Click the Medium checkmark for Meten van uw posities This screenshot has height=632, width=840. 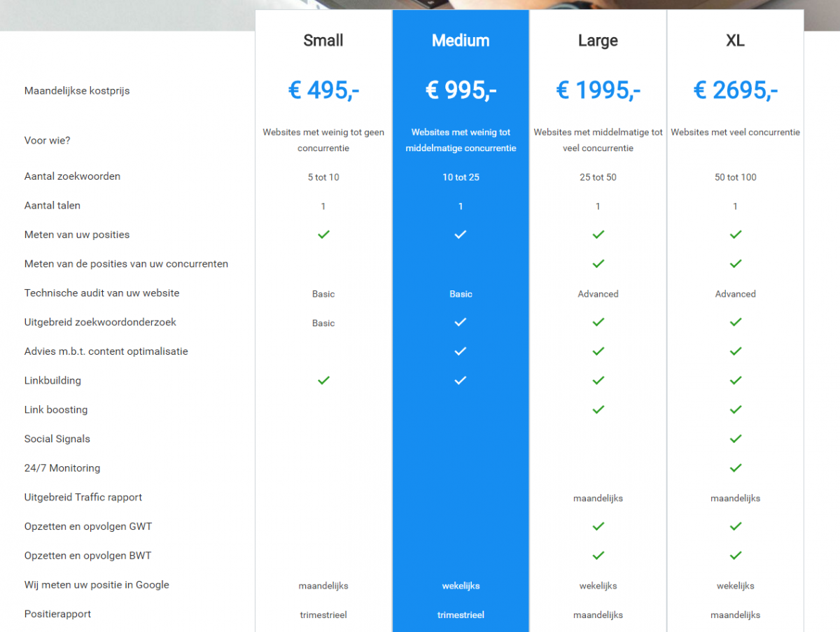click(x=460, y=234)
